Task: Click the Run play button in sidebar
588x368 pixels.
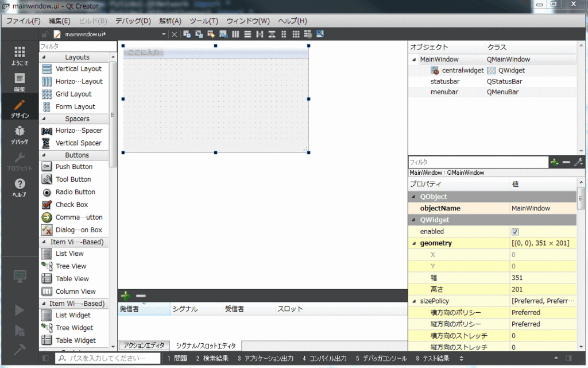Action: pos(20,310)
